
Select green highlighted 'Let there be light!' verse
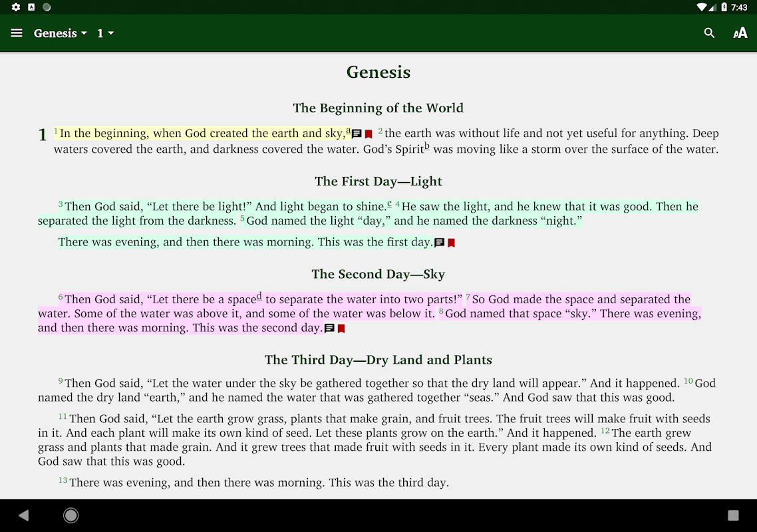coord(224,207)
